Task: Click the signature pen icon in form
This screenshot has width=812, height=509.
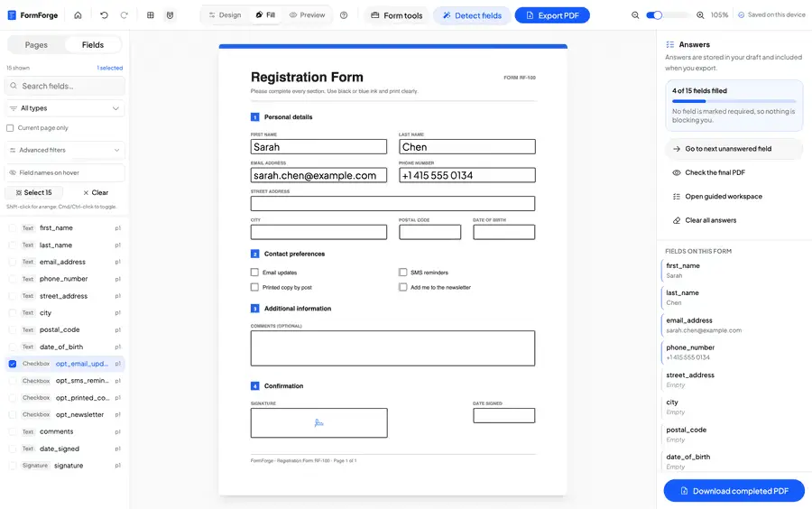Action: coord(319,423)
